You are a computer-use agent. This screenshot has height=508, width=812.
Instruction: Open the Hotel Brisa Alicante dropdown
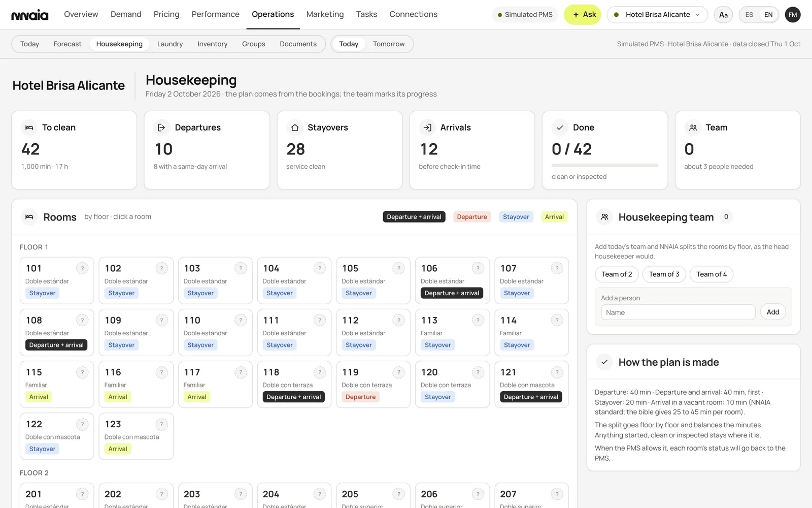click(657, 15)
